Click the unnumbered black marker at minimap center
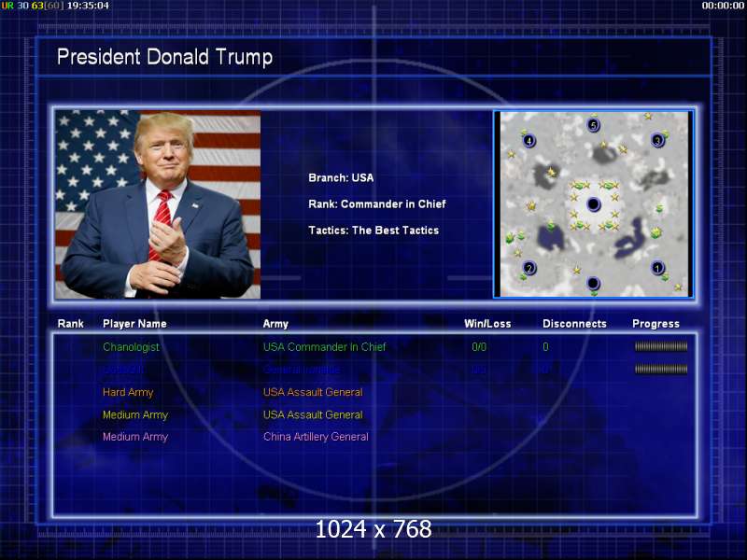The width and height of the screenshot is (747, 560). [593, 204]
